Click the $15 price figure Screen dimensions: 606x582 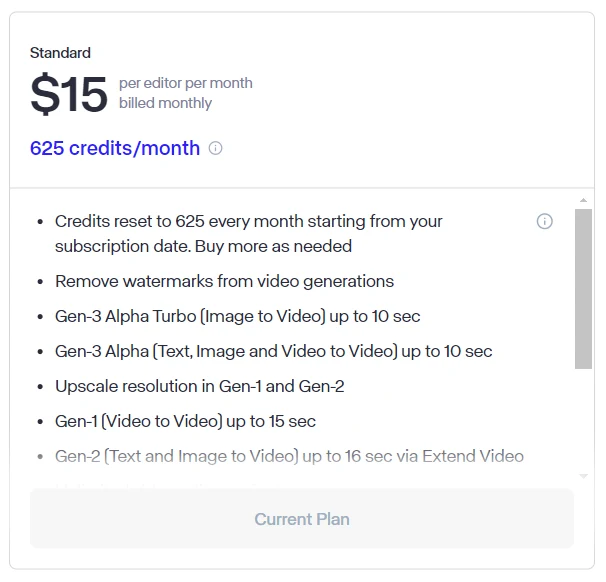68,94
